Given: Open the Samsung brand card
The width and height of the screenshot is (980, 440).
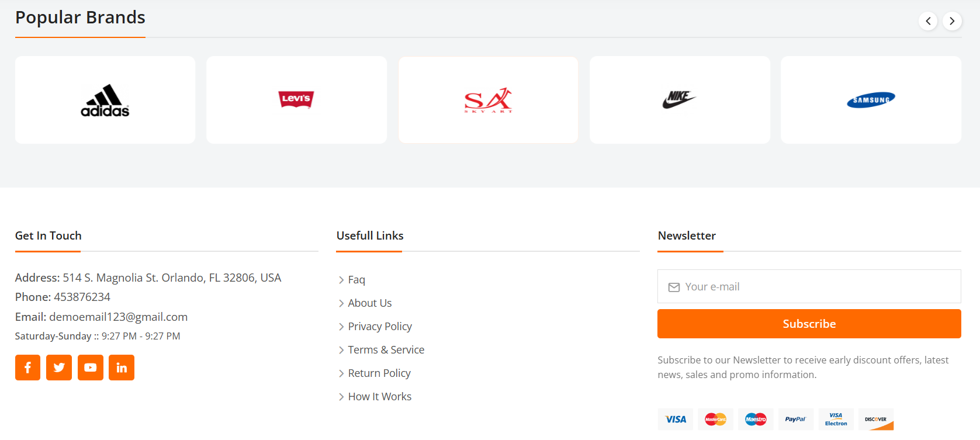Looking at the screenshot, I should click(871, 100).
